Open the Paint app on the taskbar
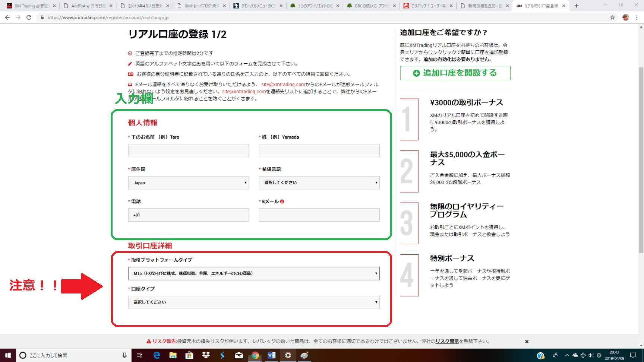The image size is (644, 362). (x=304, y=355)
